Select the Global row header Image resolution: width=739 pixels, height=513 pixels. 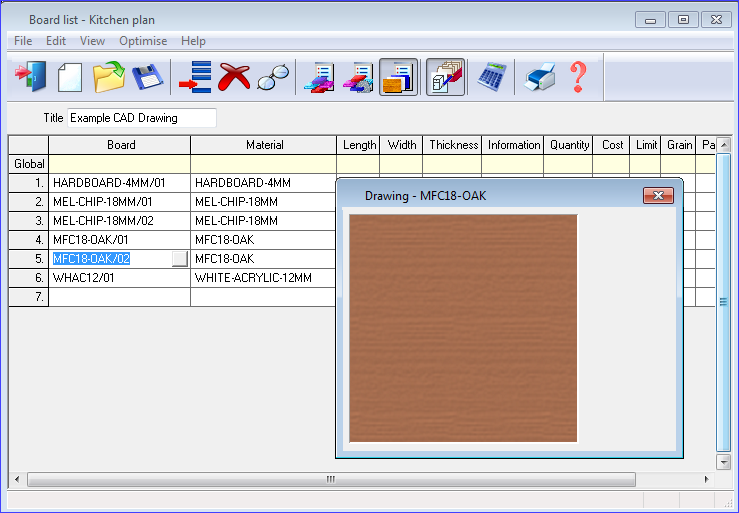tap(29, 164)
